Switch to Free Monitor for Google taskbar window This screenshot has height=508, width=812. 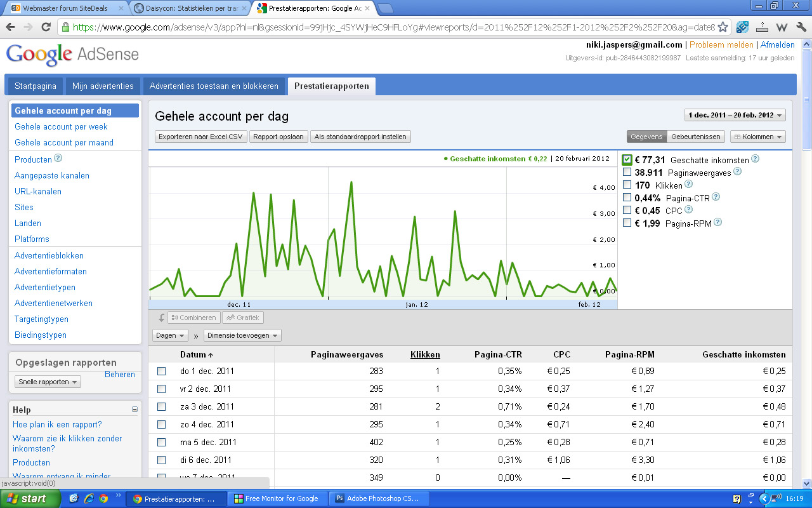pos(278,498)
